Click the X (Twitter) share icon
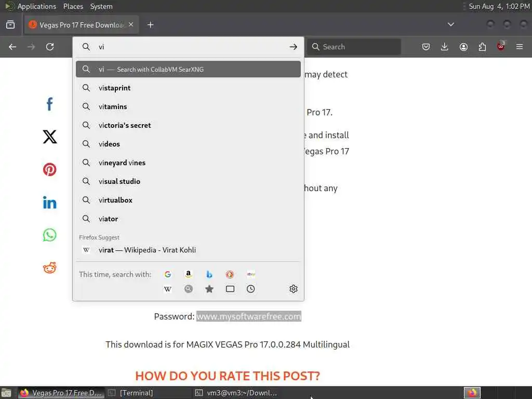The width and height of the screenshot is (532, 399). tap(49, 137)
